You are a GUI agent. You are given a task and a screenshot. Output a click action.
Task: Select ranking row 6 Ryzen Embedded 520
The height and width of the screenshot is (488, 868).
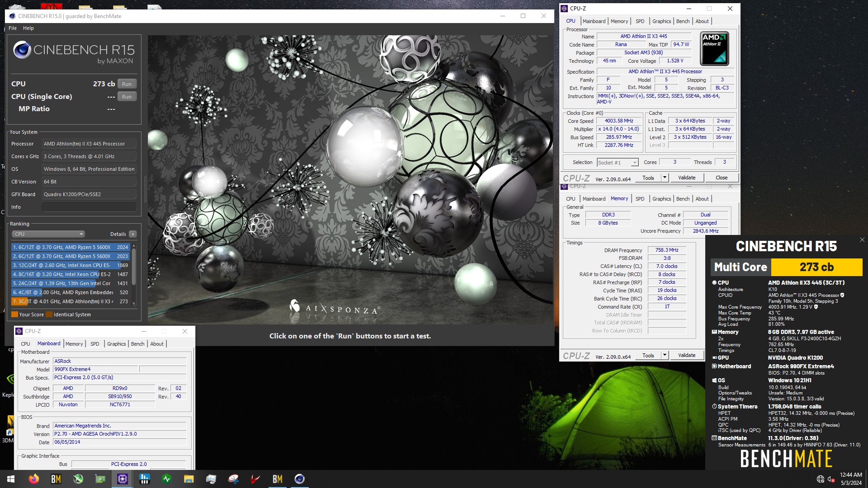[x=71, y=292]
